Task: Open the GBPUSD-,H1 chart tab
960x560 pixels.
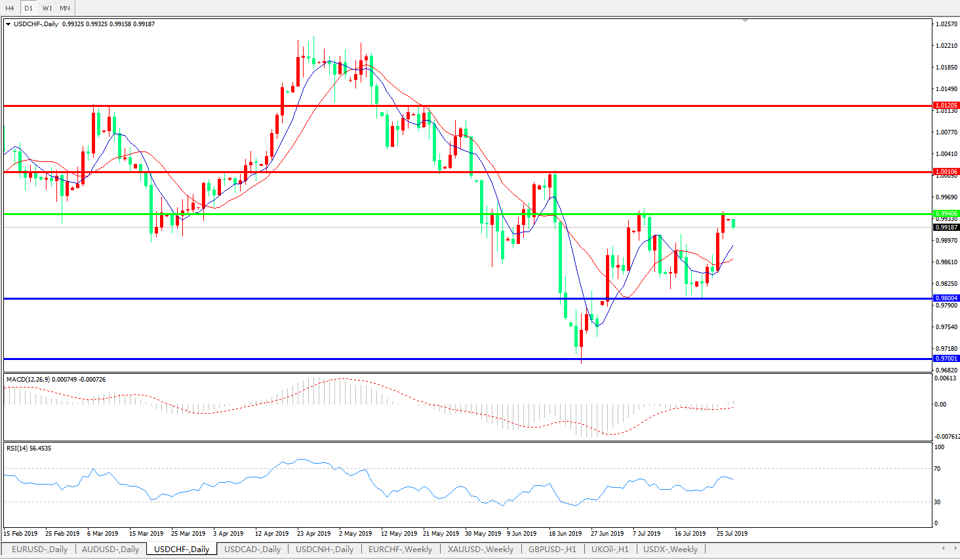Action: pyautogui.click(x=552, y=550)
